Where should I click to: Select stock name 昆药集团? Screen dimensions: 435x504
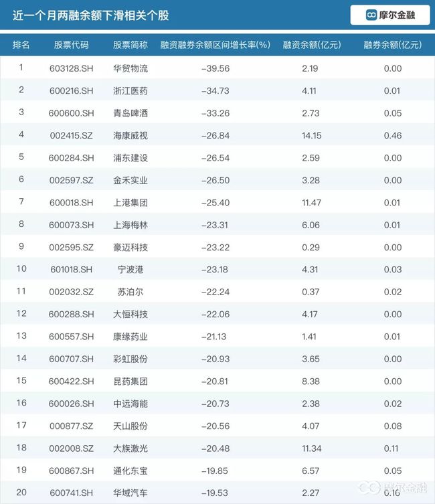(130, 382)
